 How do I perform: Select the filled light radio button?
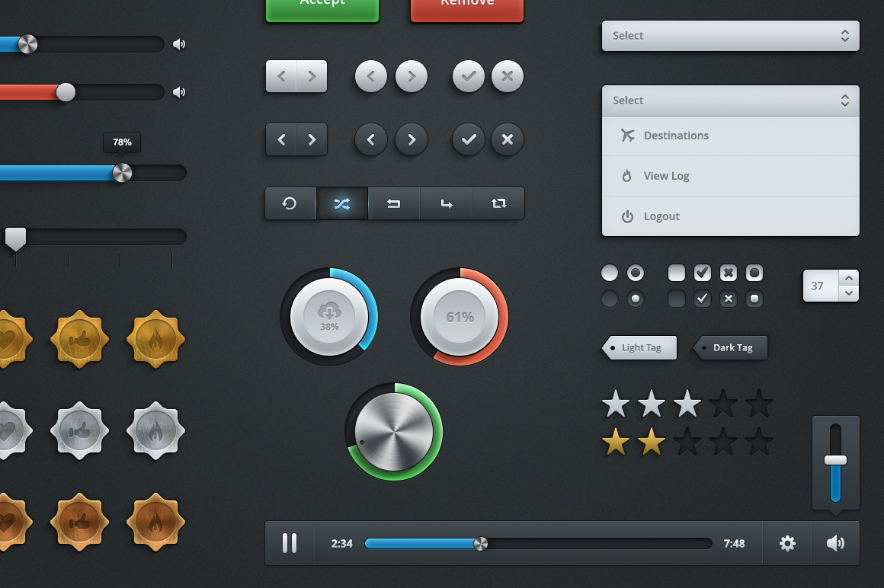pyautogui.click(x=636, y=272)
